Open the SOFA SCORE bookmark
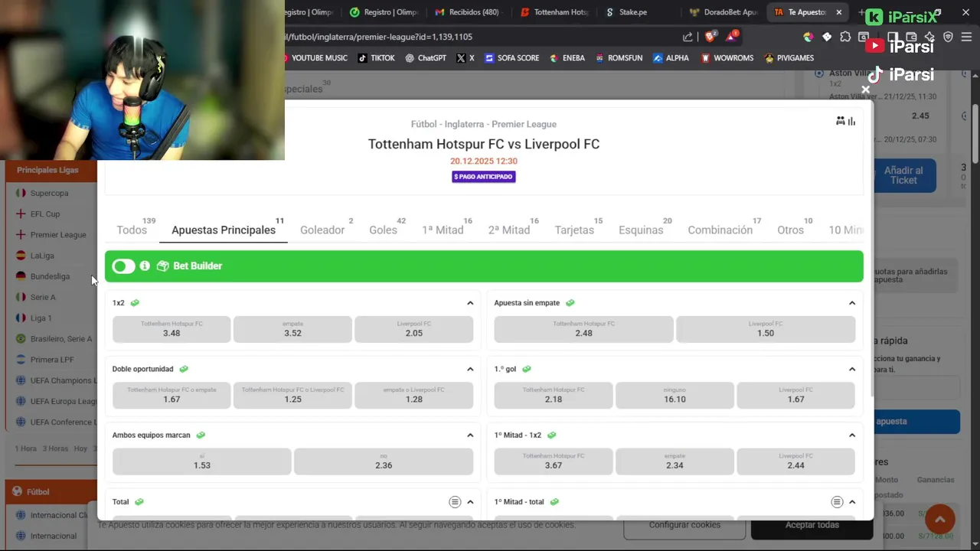 click(x=511, y=58)
